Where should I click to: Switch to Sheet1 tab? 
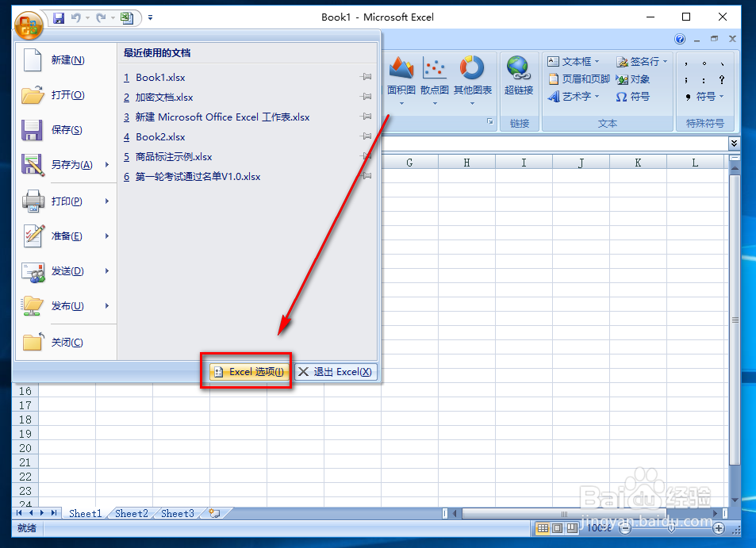coord(86,513)
